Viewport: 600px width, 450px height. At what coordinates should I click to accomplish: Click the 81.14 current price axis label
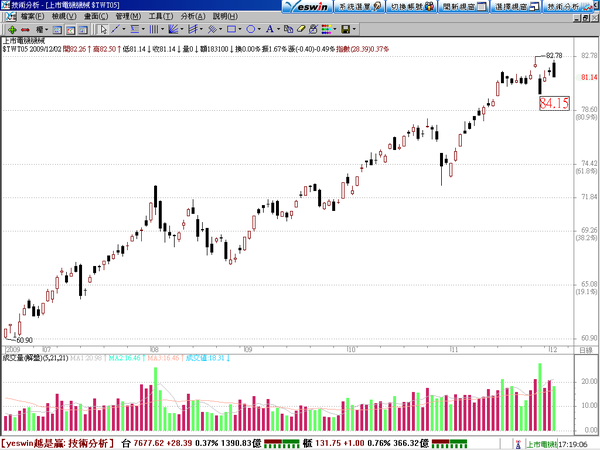(589, 77)
